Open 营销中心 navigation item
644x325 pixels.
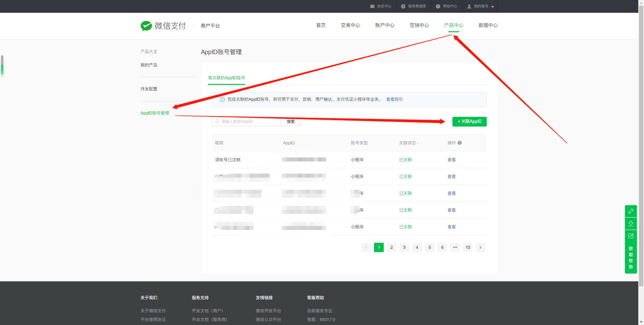419,25
